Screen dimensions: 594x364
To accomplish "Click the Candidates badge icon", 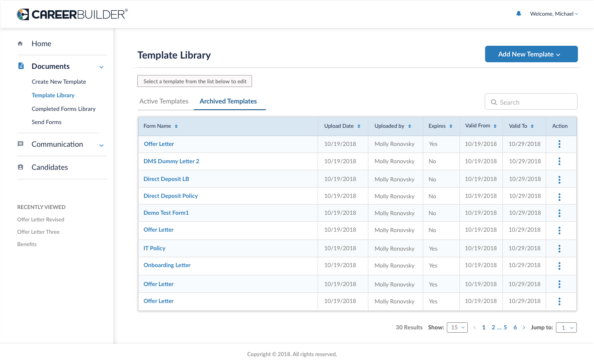I will click(21, 167).
